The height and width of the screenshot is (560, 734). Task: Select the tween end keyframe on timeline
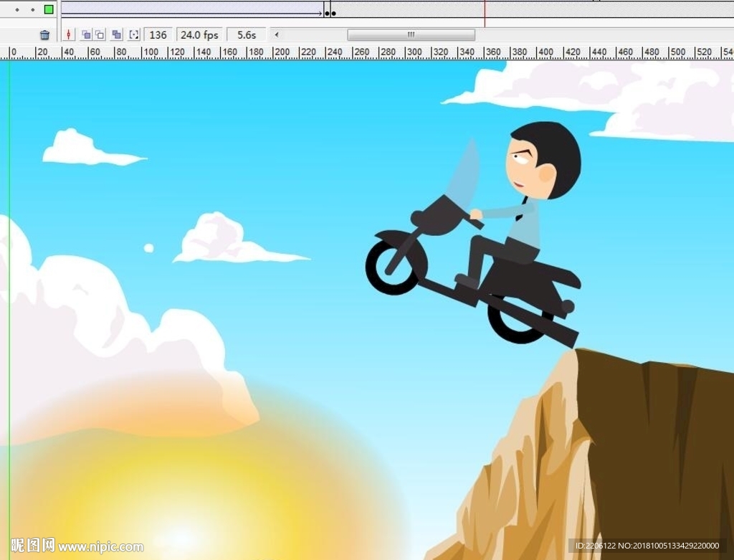pyautogui.click(x=327, y=13)
